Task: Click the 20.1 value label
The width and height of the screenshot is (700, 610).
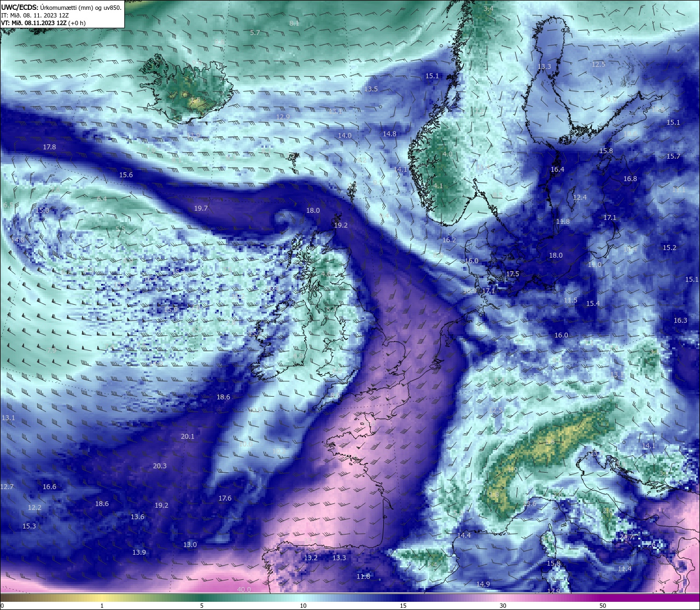Action: tap(188, 437)
